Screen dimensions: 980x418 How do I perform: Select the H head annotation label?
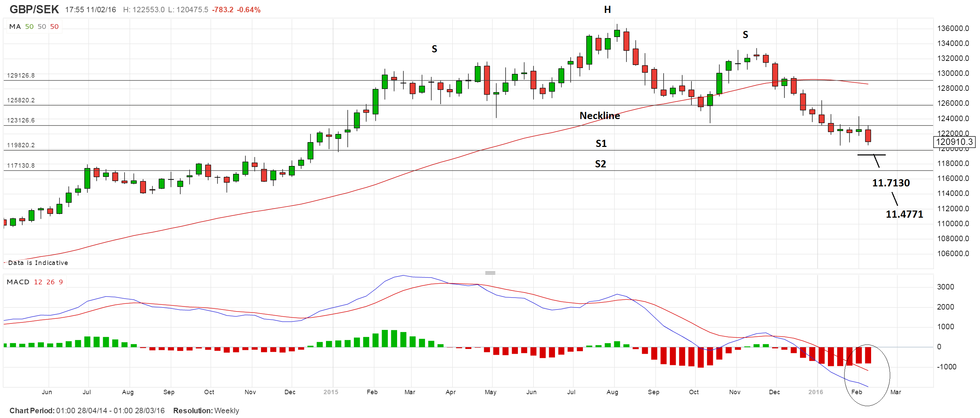click(x=607, y=10)
